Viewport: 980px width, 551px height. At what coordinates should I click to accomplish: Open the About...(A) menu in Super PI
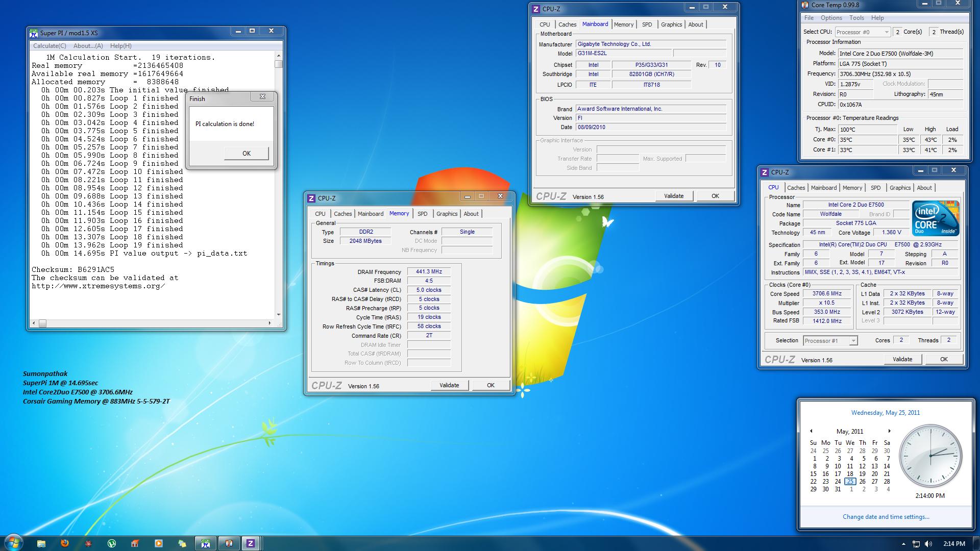click(88, 45)
